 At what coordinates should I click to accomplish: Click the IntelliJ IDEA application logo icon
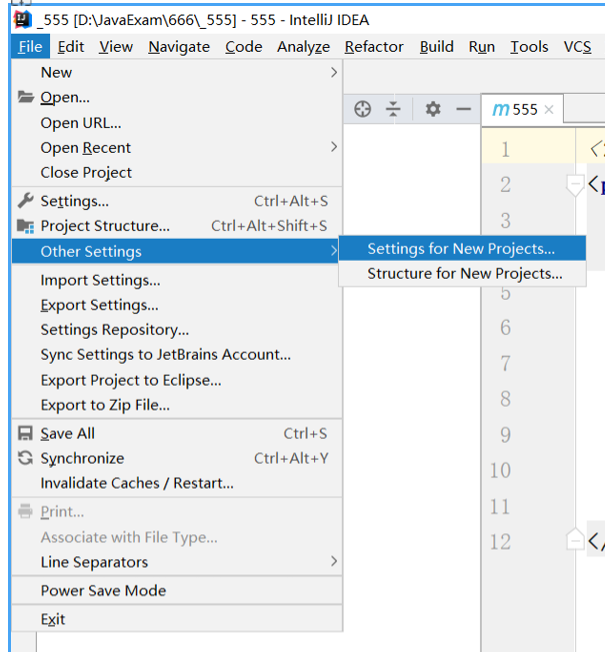pyautogui.click(x=23, y=19)
